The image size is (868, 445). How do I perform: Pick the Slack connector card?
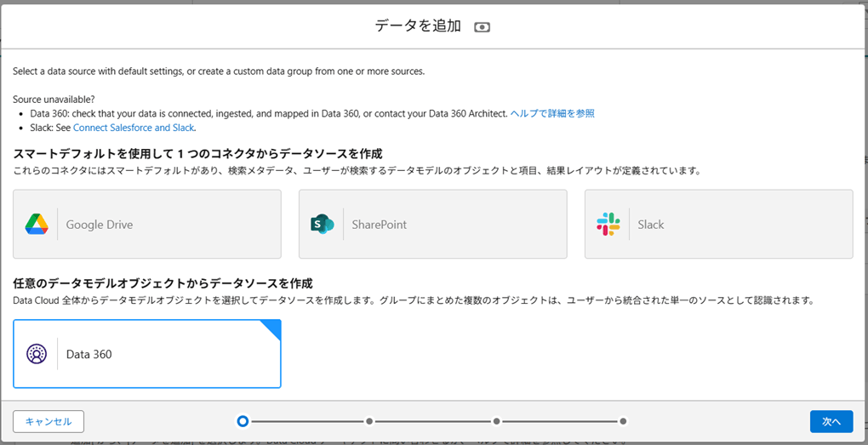point(718,224)
